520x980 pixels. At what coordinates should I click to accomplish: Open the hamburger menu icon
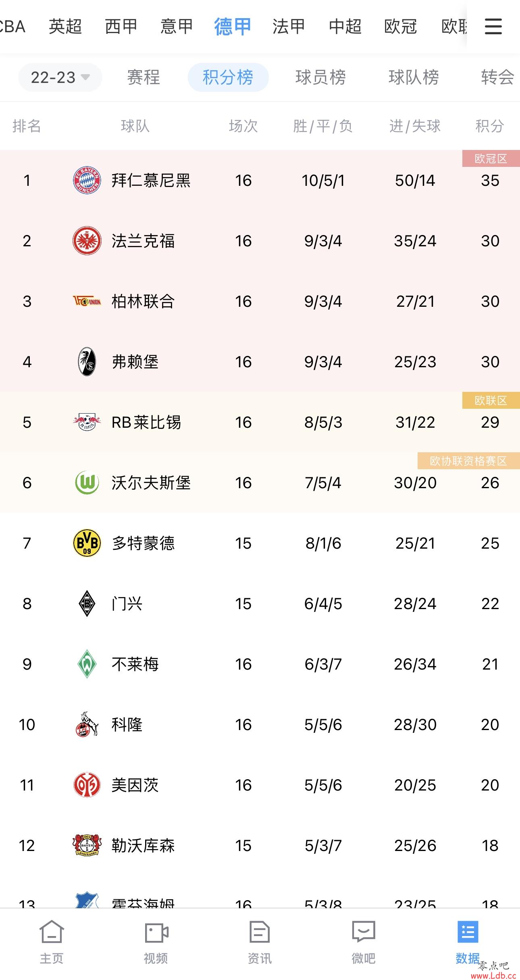pyautogui.click(x=493, y=26)
